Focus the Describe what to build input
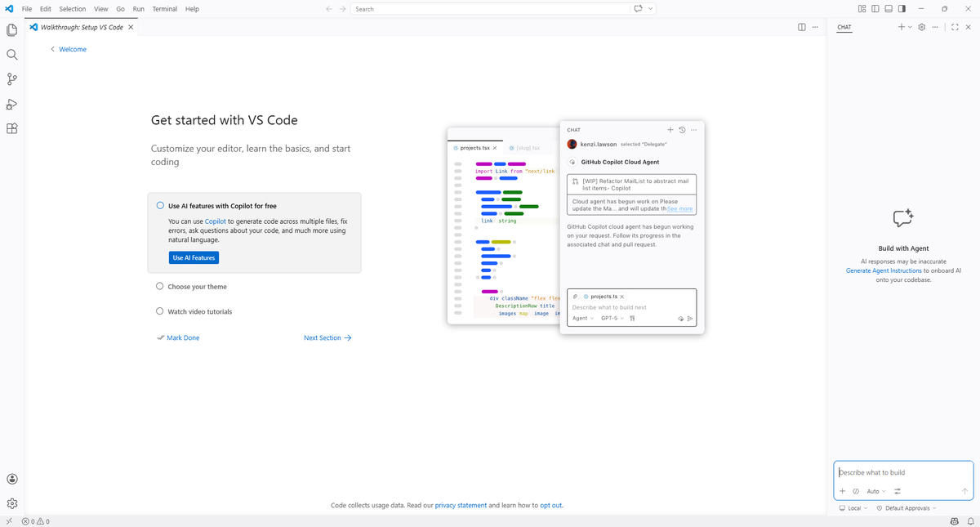980x527 pixels. tap(903, 472)
